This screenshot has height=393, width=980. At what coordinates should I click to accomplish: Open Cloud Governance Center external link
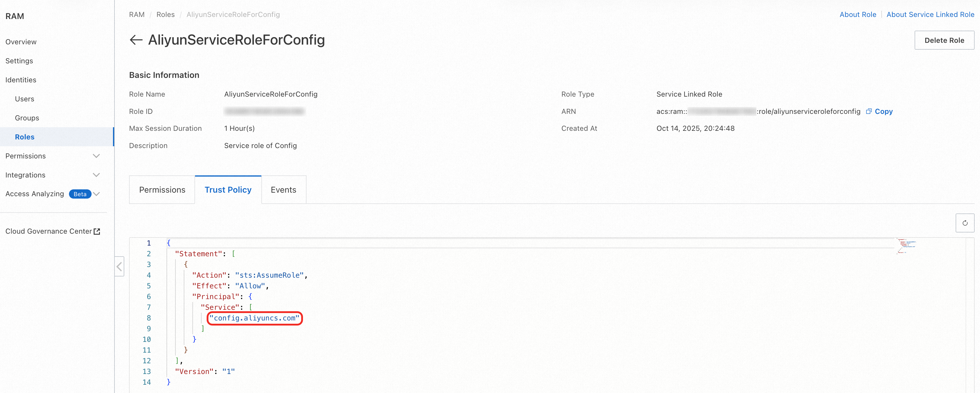53,231
